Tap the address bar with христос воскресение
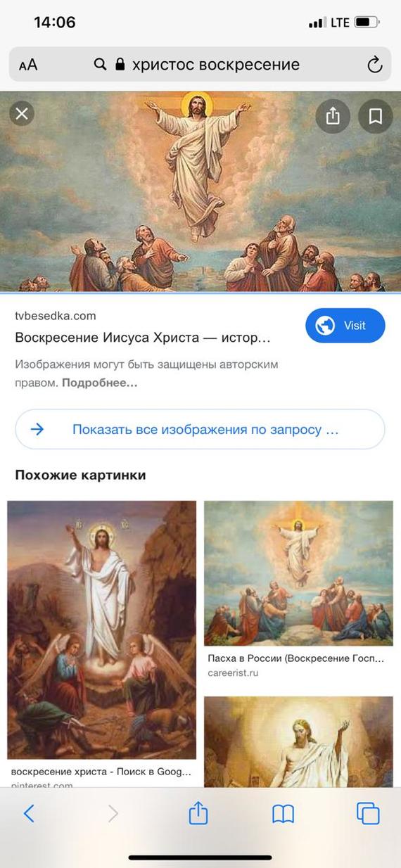401x868 pixels. 200,65
